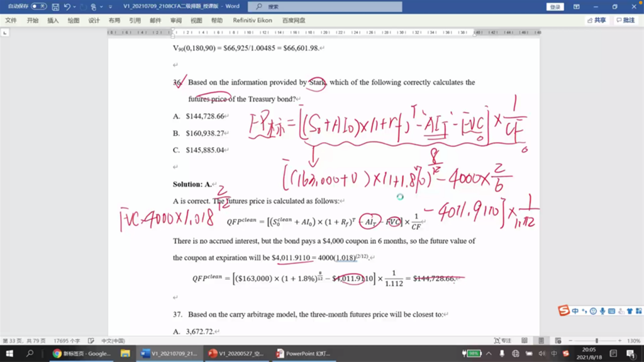Click the proofing check icon in status bar
The image size is (644, 362).
[91, 341]
